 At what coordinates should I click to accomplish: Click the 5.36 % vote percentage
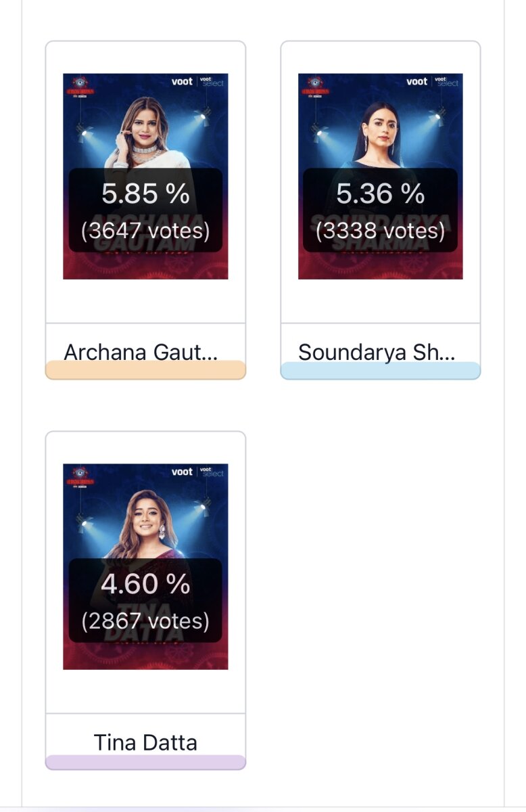pyautogui.click(x=380, y=194)
